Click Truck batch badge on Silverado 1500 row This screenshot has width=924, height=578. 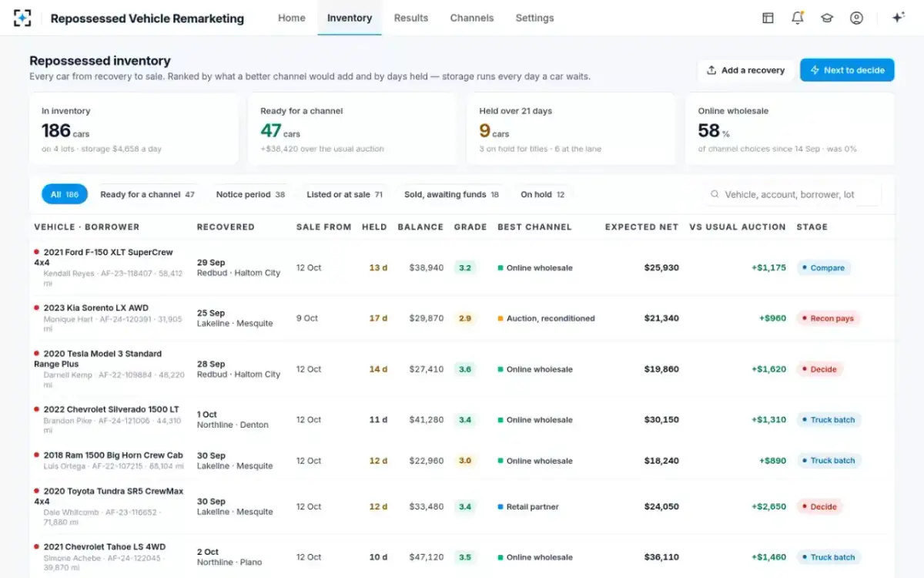[829, 420]
